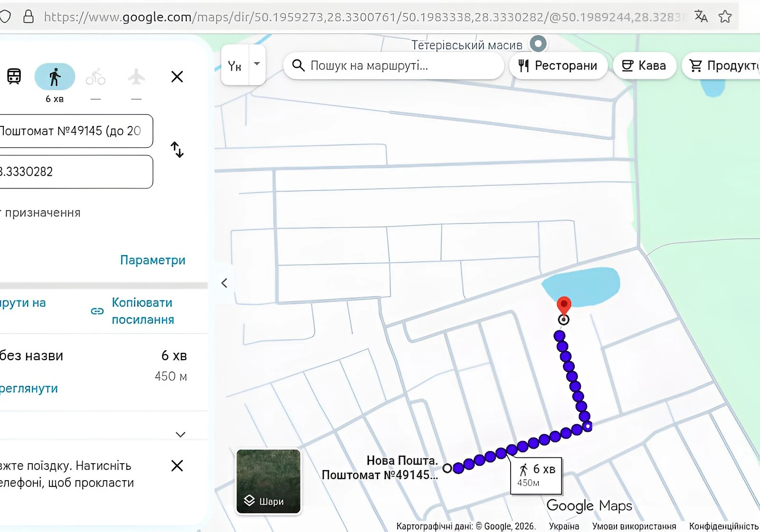Image resolution: width=760 pixels, height=532 pixels.
Task: Click the padlock site info icon
Action: tap(28, 17)
